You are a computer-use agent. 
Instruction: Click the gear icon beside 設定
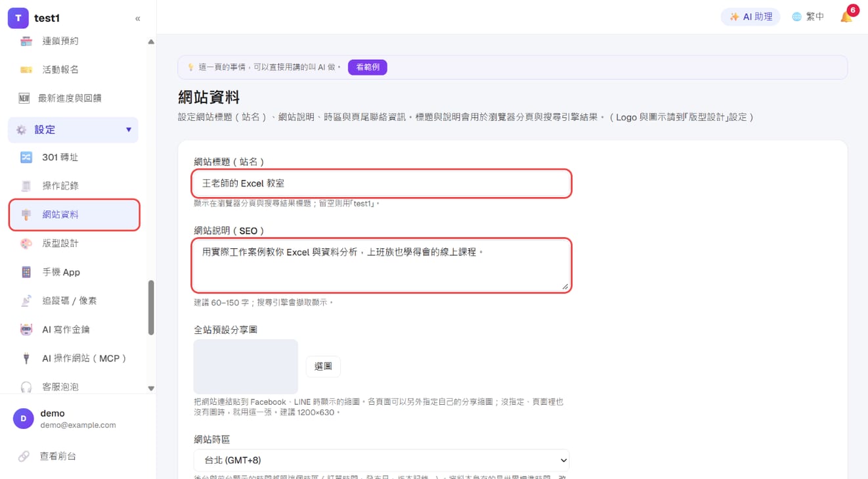click(x=21, y=130)
